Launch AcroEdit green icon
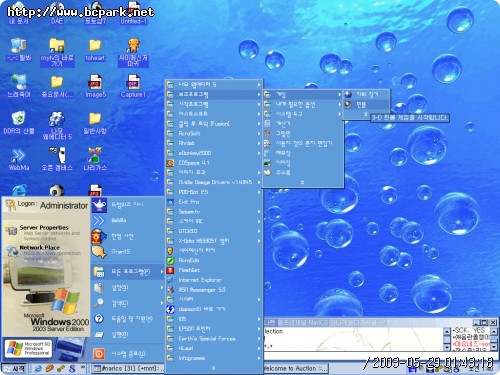 pos(213,261)
